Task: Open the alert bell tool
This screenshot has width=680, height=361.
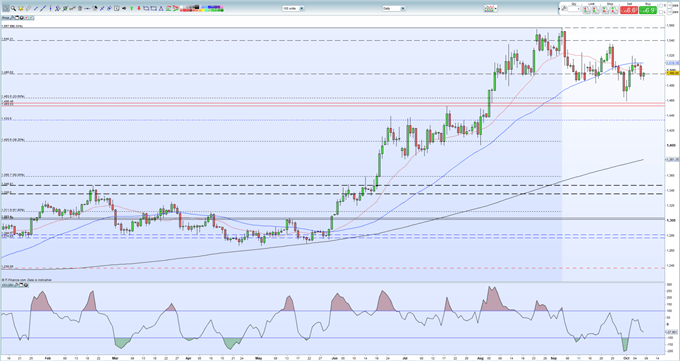Action: tap(21, 8)
